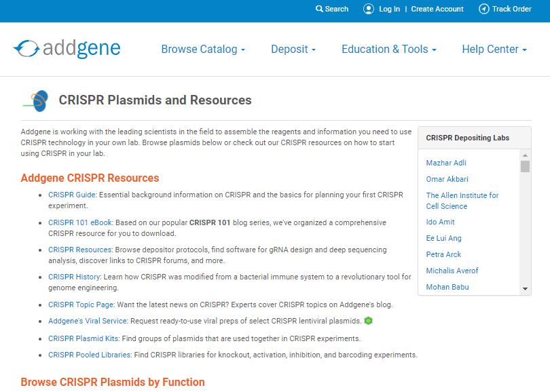Click Create Account link
The width and height of the screenshot is (550, 392).
pos(437,9)
